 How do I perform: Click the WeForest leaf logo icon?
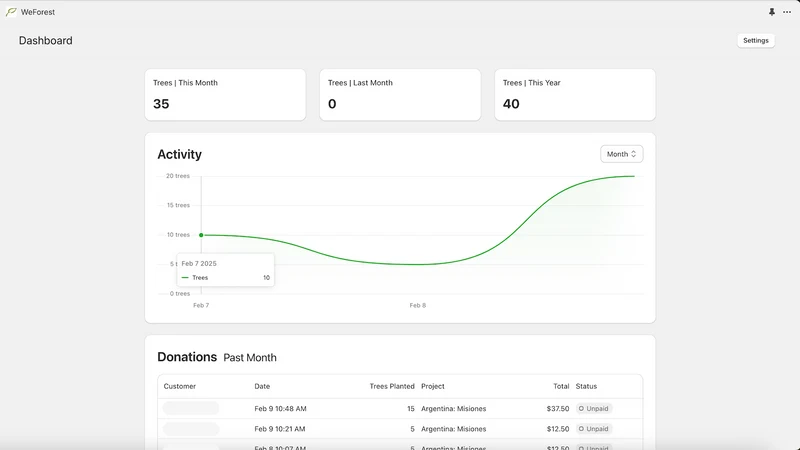pyautogui.click(x=11, y=12)
